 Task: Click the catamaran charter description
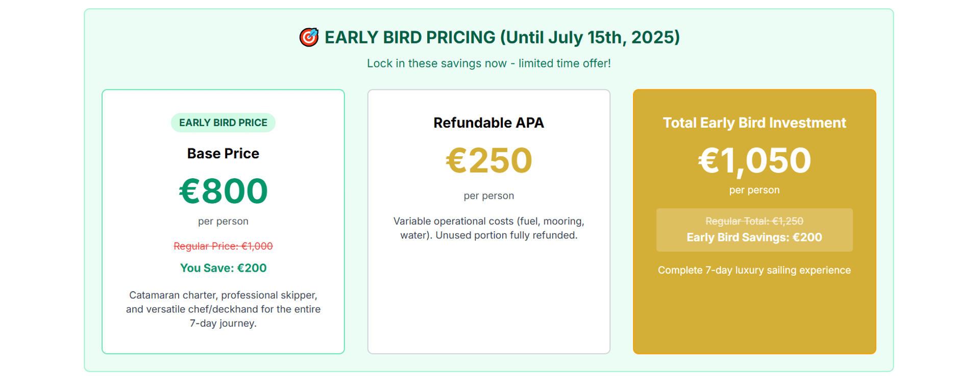click(x=223, y=309)
